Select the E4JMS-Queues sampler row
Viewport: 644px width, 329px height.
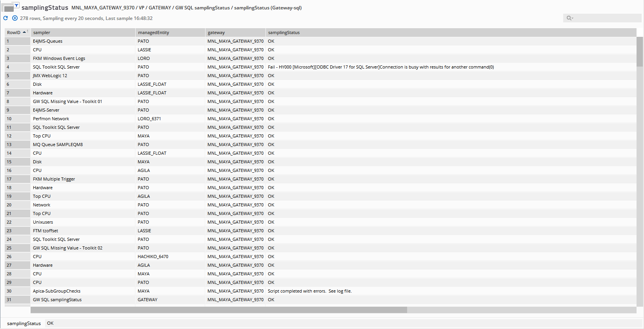tap(47, 41)
